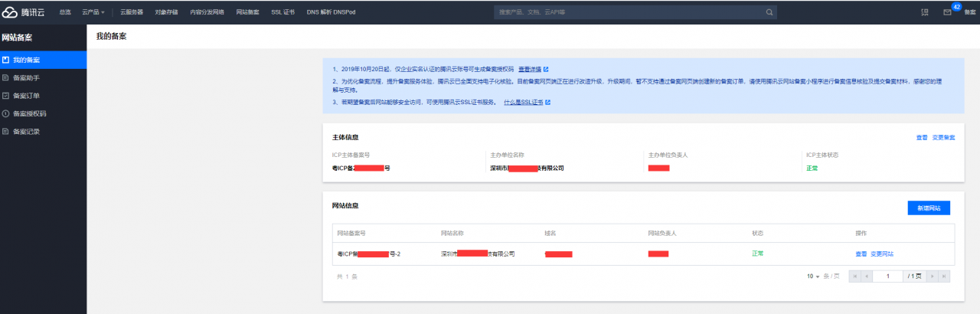Click 查看 in 主体信息 section

(922, 138)
